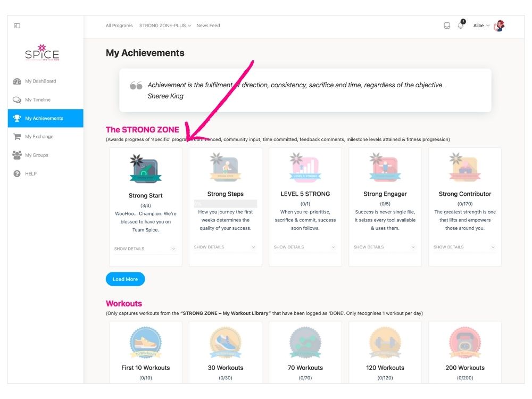Image resolution: width=532 pixels, height=399 pixels.
Task: Click the My Timeline chat icon
Action: tap(17, 100)
